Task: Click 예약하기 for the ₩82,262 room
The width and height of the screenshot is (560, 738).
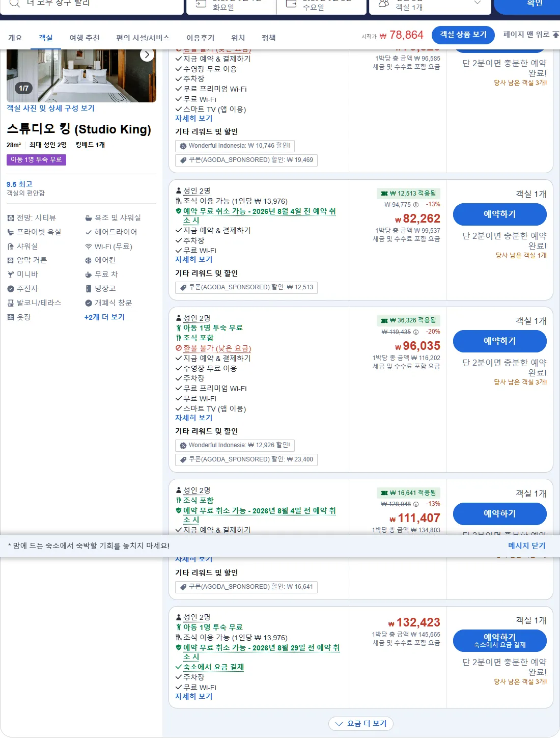Action: click(x=499, y=214)
